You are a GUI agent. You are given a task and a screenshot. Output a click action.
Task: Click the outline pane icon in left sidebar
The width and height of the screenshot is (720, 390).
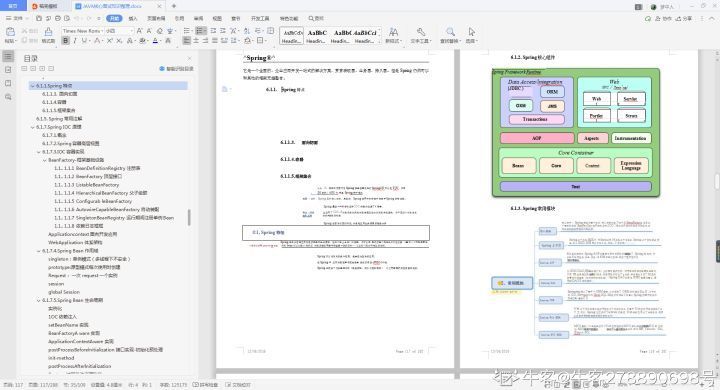click(x=8, y=56)
